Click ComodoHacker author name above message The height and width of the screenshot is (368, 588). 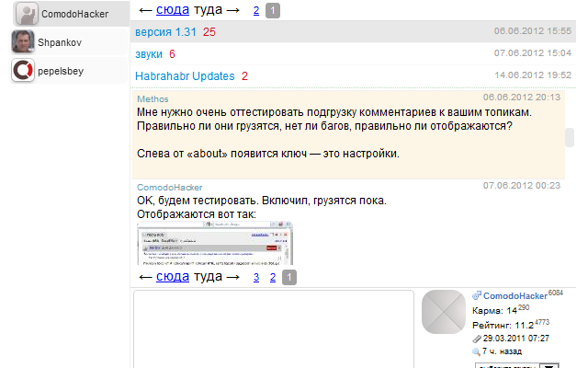[169, 188]
